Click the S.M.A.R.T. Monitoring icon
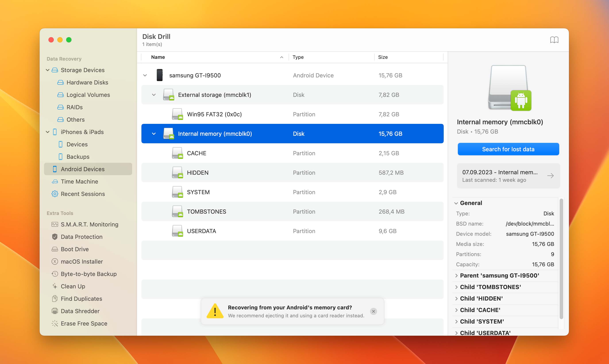 click(55, 224)
